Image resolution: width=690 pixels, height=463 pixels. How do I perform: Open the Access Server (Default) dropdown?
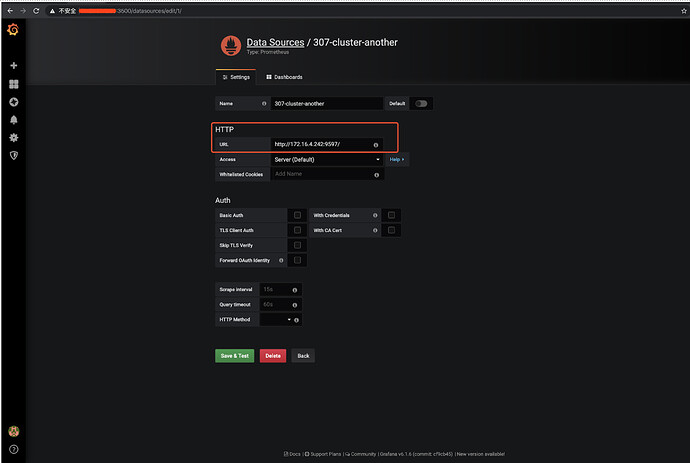327,160
